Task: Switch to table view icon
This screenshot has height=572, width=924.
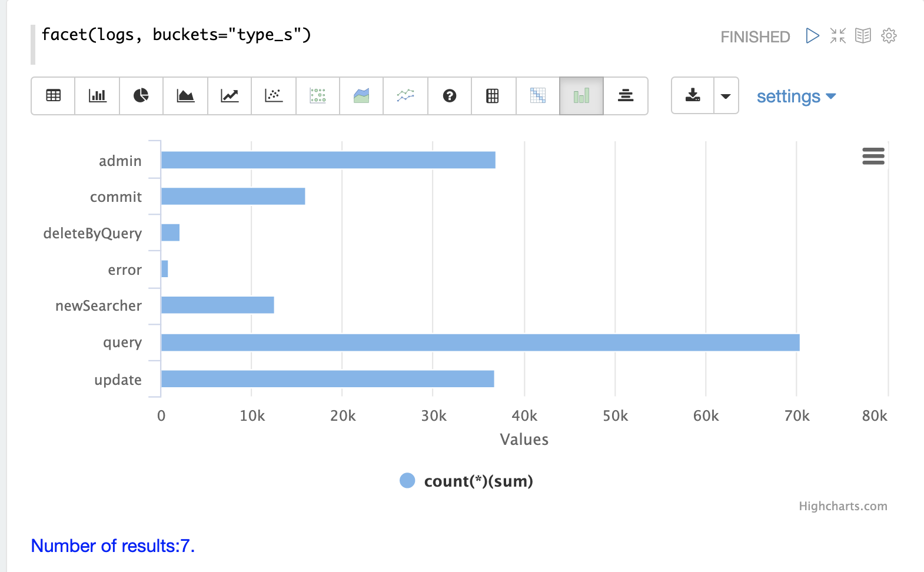Action: click(53, 95)
